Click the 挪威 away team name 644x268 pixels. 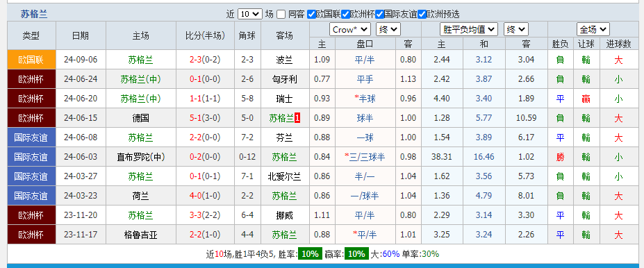click(x=284, y=215)
